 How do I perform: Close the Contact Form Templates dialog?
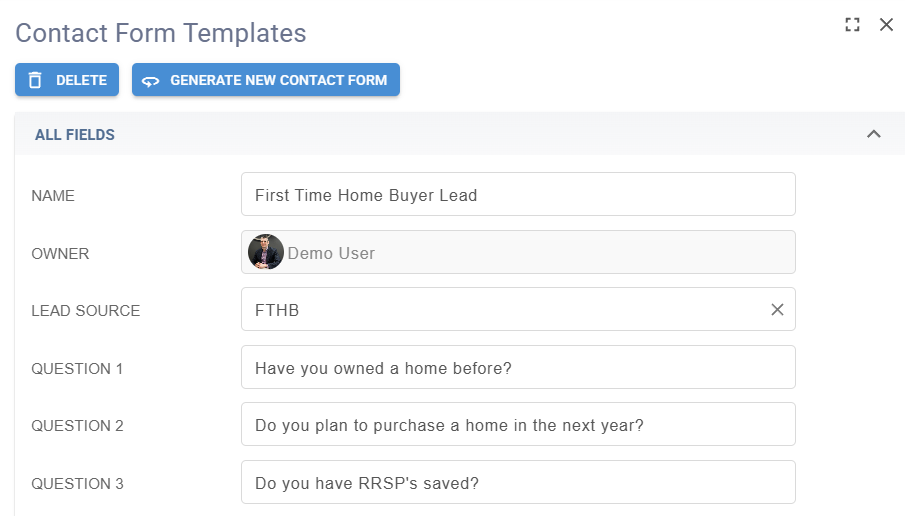point(886,25)
